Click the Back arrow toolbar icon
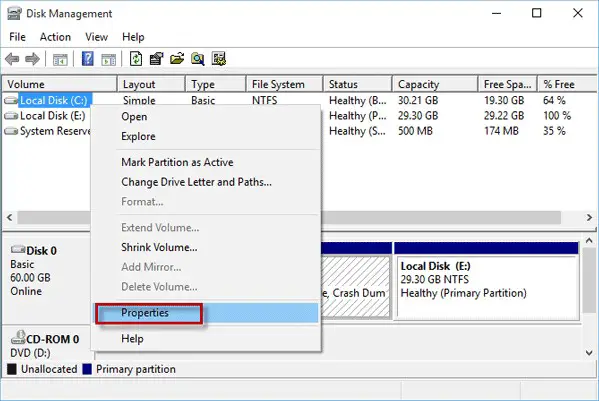This screenshot has height=401, width=599. point(12,59)
